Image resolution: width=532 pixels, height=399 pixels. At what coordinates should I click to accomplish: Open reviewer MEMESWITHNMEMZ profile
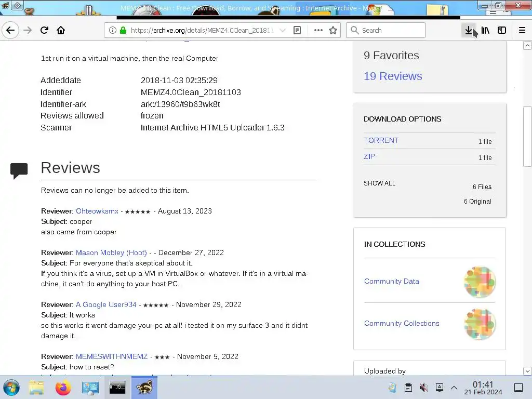[112, 356]
